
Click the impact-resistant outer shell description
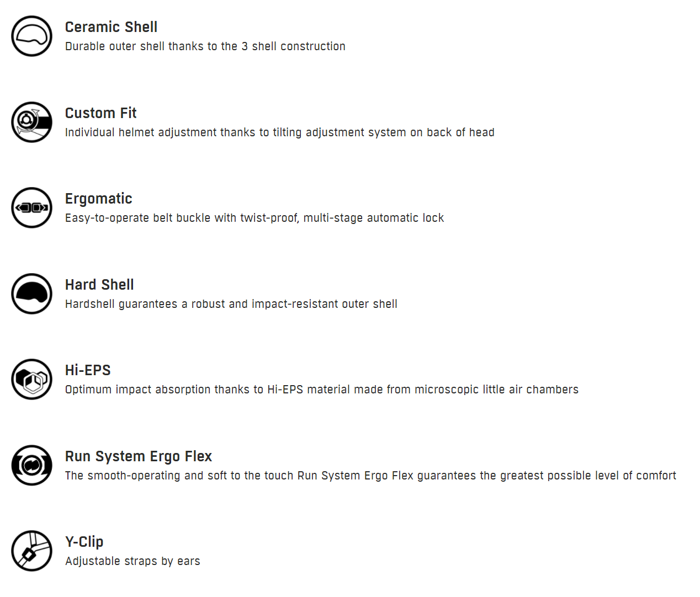tap(231, 304)
